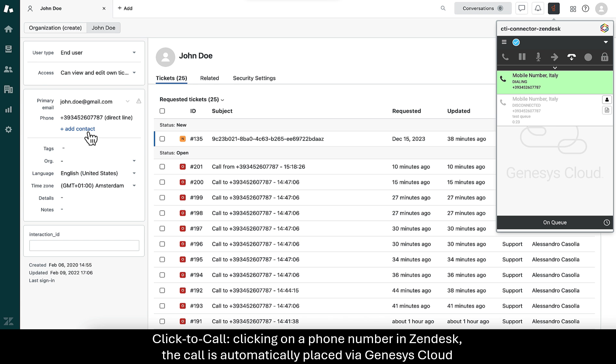Hang up using the disconnect call icon
Screen dimensions: 616x364
(571, 57)
